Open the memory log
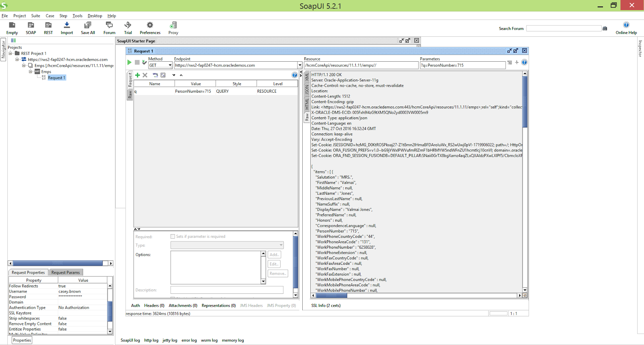This screenshot has height=345, width=644. [x=233, y=340]
